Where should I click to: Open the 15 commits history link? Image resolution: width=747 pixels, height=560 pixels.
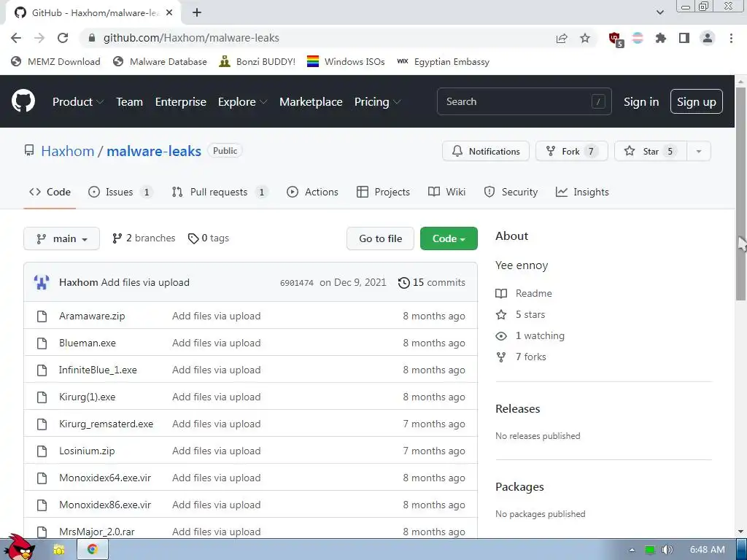432,283
